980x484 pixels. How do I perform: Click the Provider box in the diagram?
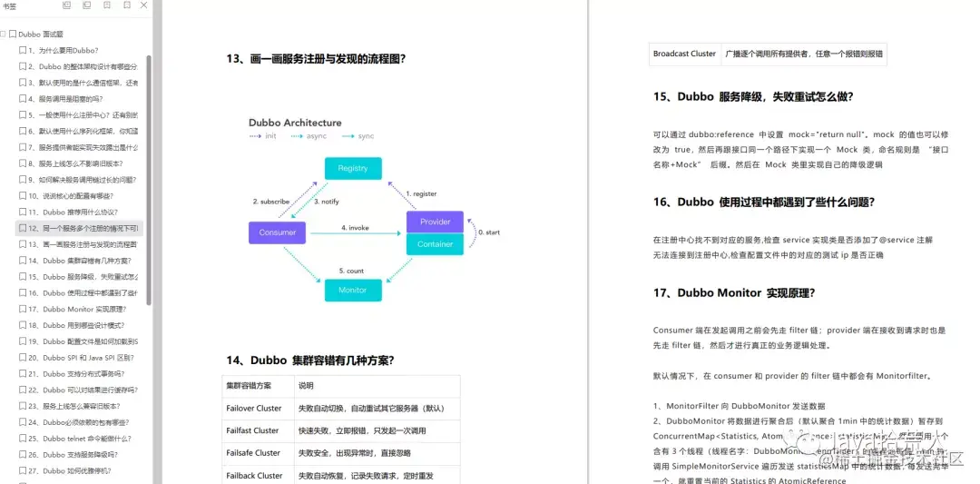[435, 222]
